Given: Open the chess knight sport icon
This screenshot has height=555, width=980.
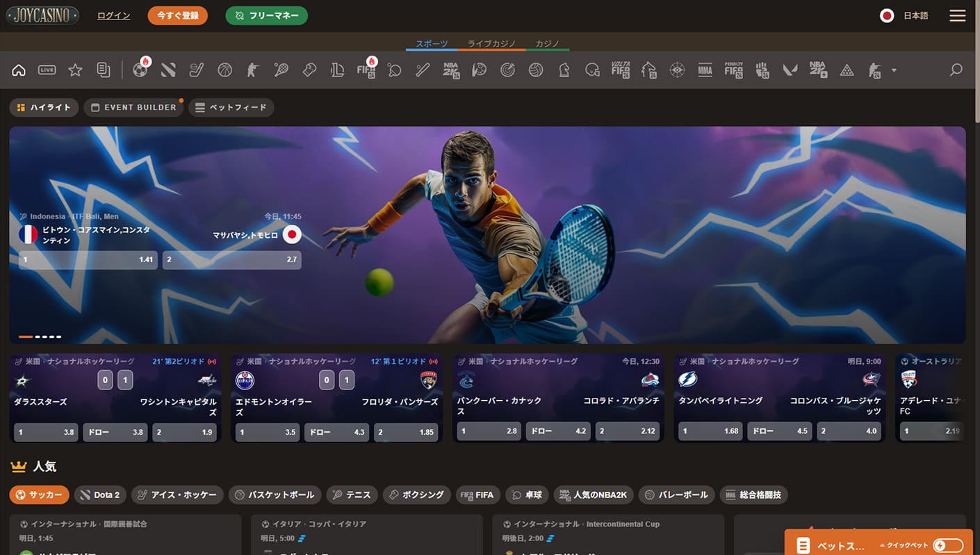Looking at the screenshot, I should coord(564,70).
